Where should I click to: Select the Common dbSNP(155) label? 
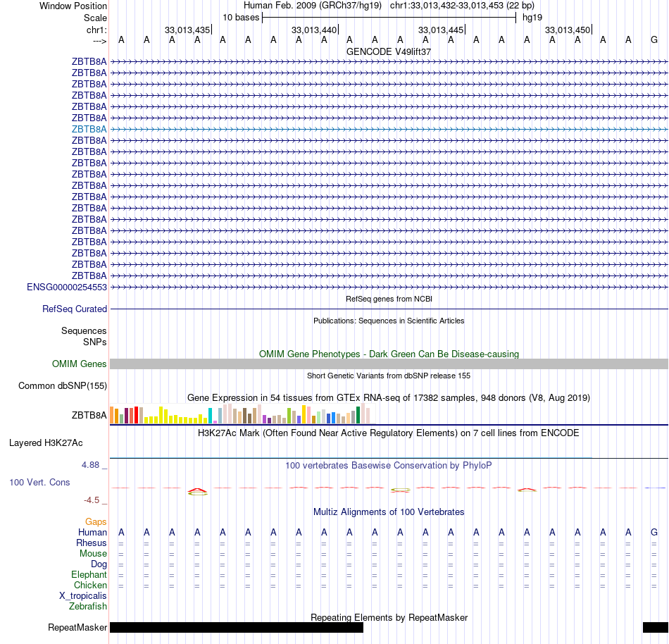[62, 386]
